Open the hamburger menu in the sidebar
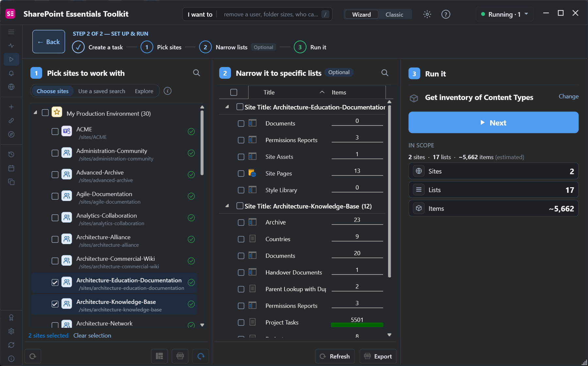588x366 pixels. (x=11, y=32)
